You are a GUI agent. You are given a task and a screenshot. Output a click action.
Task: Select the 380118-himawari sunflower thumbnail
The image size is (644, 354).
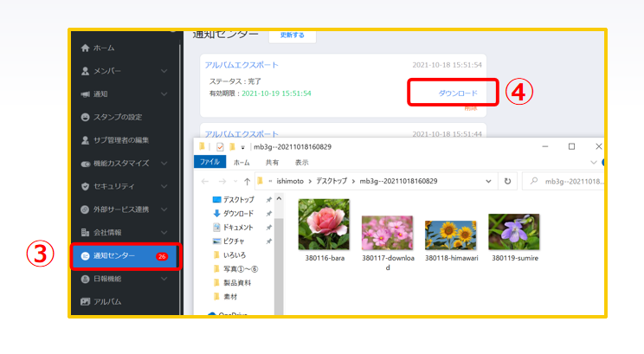pos(448,232)
